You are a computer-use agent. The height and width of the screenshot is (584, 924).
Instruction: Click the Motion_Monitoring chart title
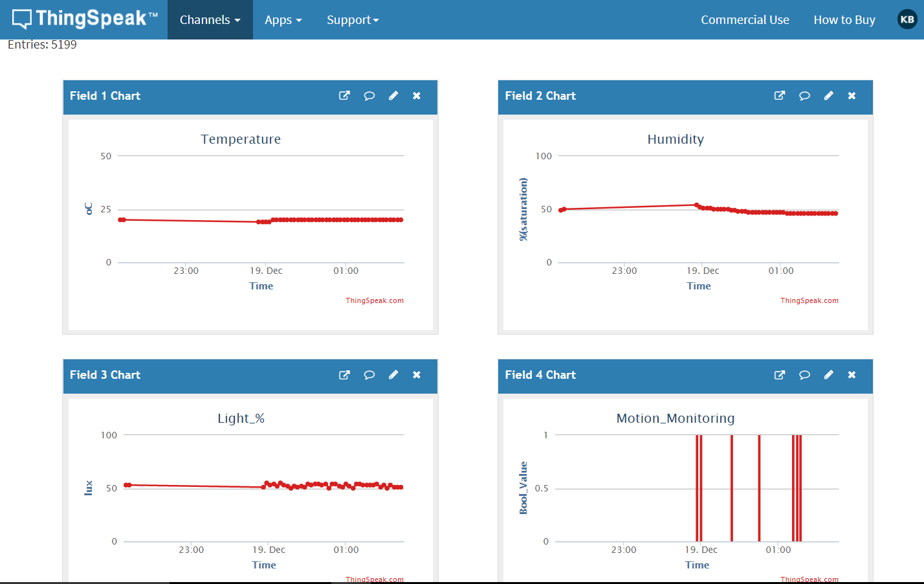click(x=676, y=418)
